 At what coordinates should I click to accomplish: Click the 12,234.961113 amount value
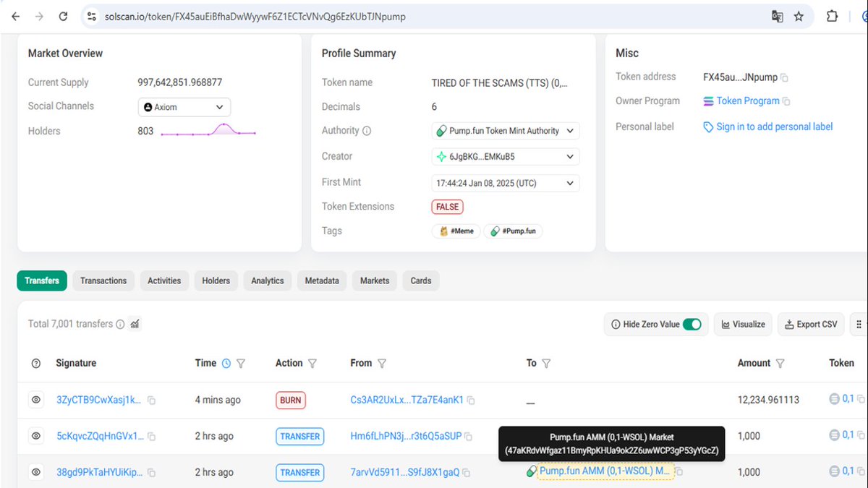click(768, 400)
